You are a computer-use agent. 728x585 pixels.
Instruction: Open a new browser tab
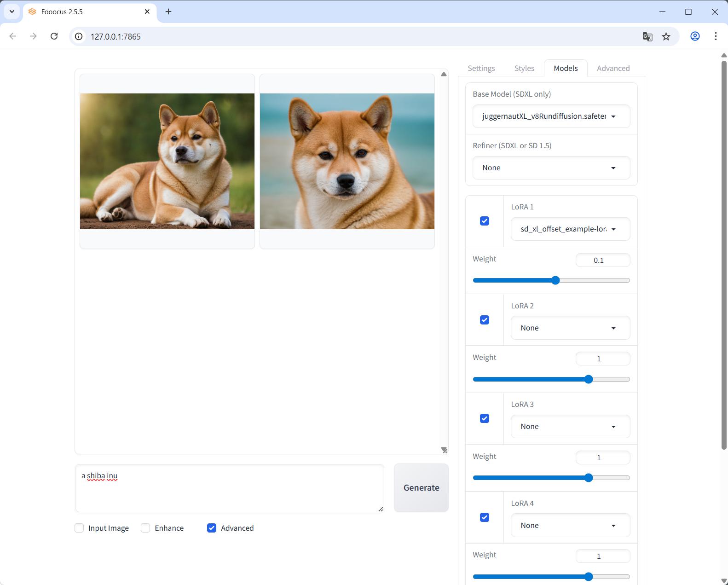pyautogui.click(x=168, y=12)
